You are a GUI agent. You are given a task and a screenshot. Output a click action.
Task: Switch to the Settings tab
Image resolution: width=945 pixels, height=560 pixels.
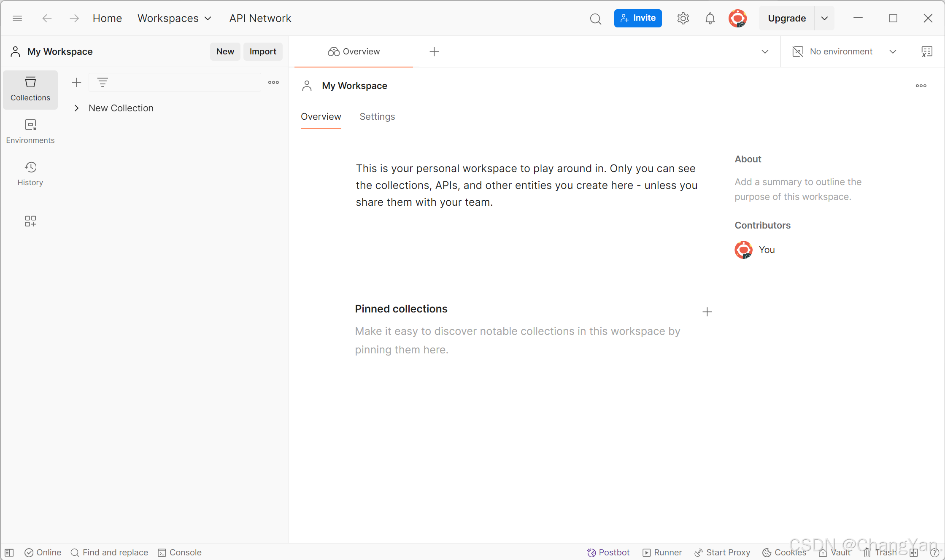(377, 116)
